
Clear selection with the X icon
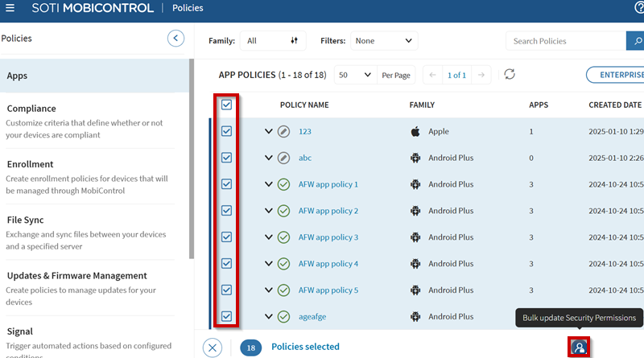pyautogui.click(x=213, y=347)
